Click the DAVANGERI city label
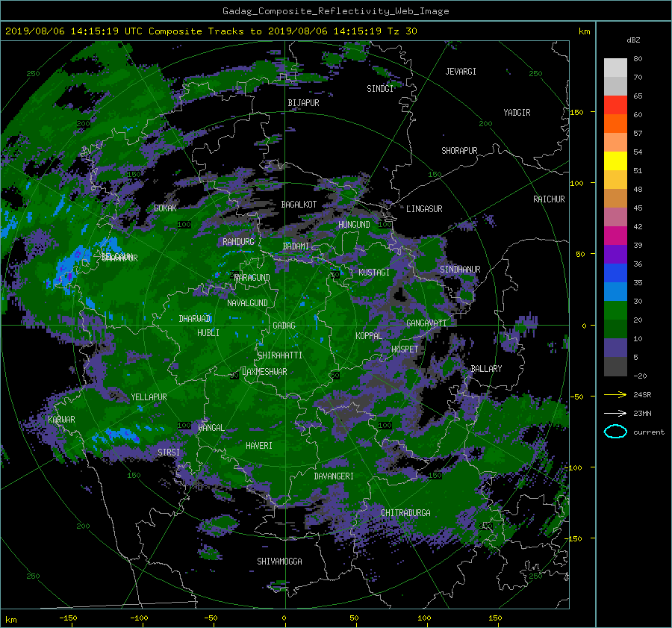Image resolution: width=672 pixels, height=628 pixels. pos(334,476)
